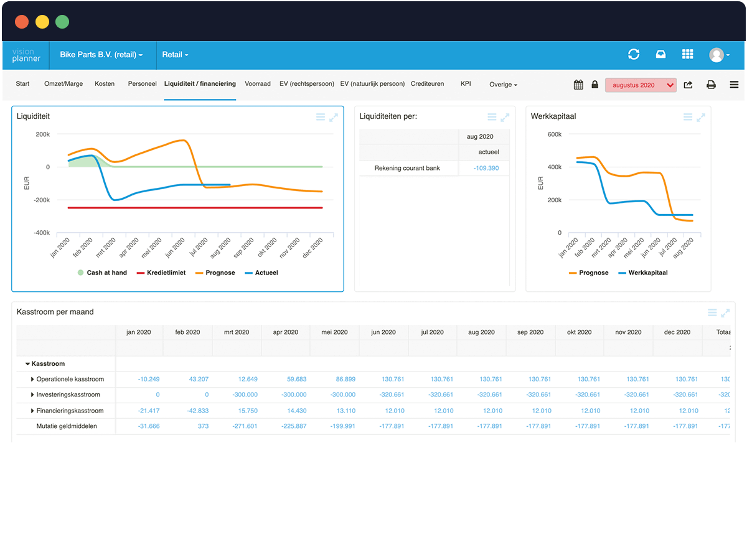Image resolution: width=747 pixels, height=560 pixels.
Task: Toggle Kredietlimiet series in legend
Action: [161, 273]
